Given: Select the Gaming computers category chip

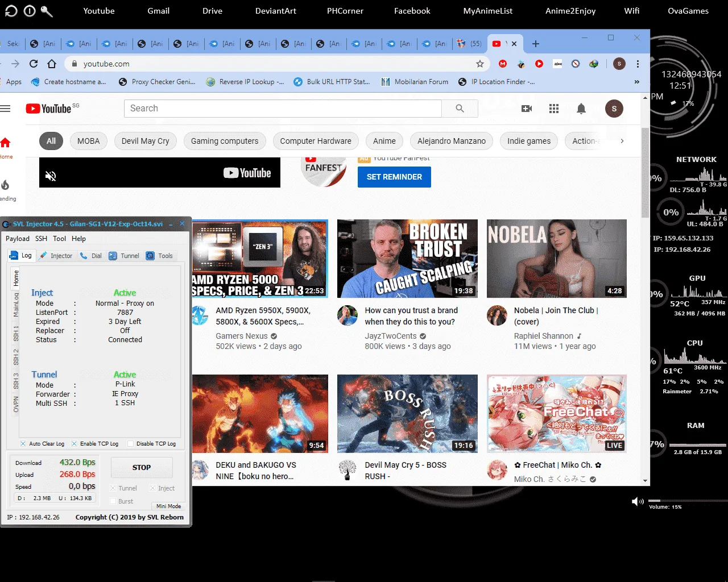Looking at the screenshot, I should pyautogui.click(x=225, y=141).
